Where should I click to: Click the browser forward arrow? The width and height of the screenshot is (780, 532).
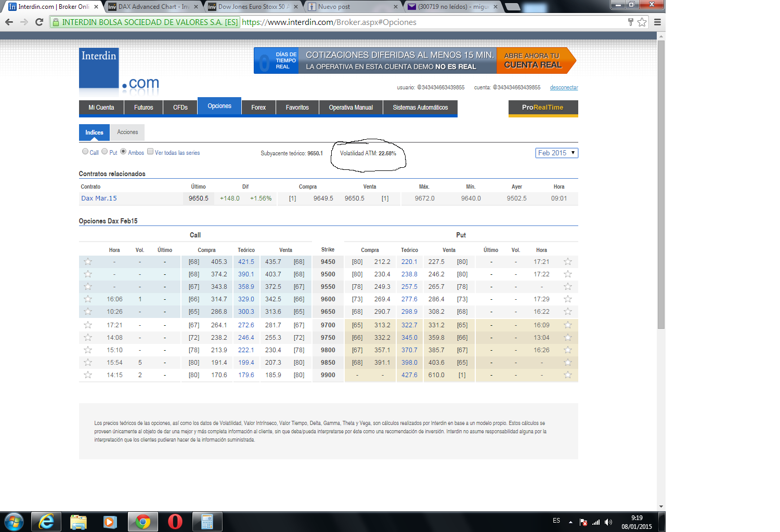coord(24,22)
